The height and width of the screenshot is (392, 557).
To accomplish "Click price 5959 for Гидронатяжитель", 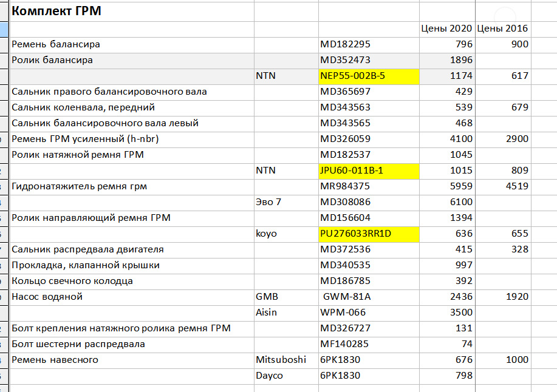I will pos(447,187).
